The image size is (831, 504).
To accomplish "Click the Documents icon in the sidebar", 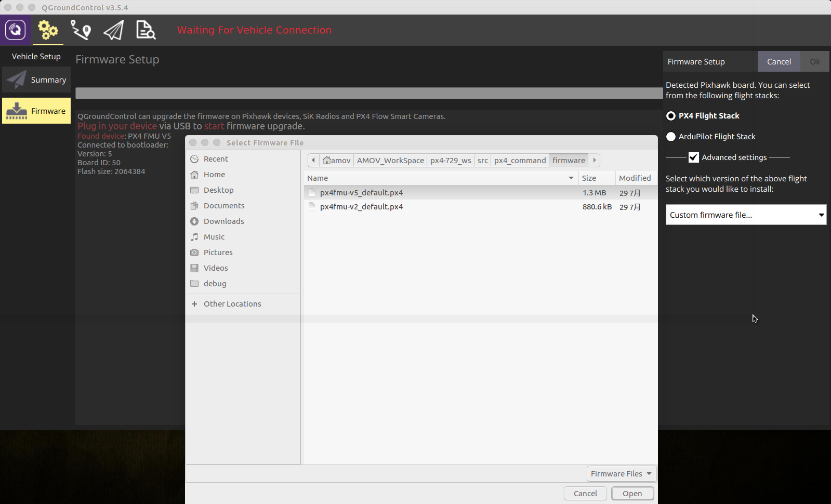I will pos(194,206).
